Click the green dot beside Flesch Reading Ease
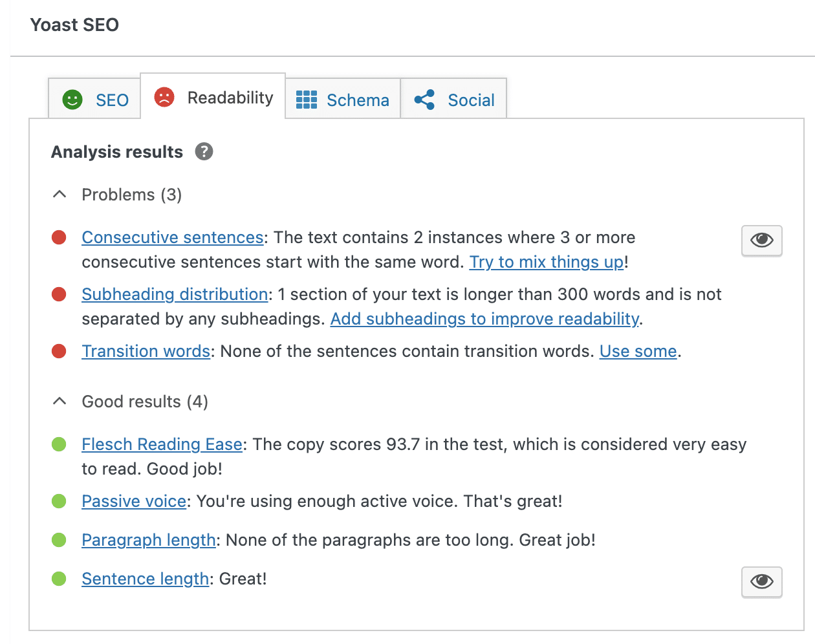The height and width of the screenshot is (644, 815). pyautogui.click(x=59, y=444)
